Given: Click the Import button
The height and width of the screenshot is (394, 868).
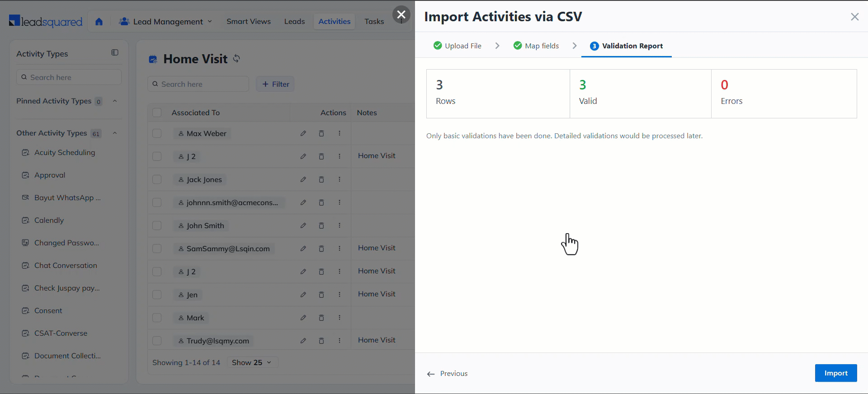Looking at the screenshot, I should (836, 373).
